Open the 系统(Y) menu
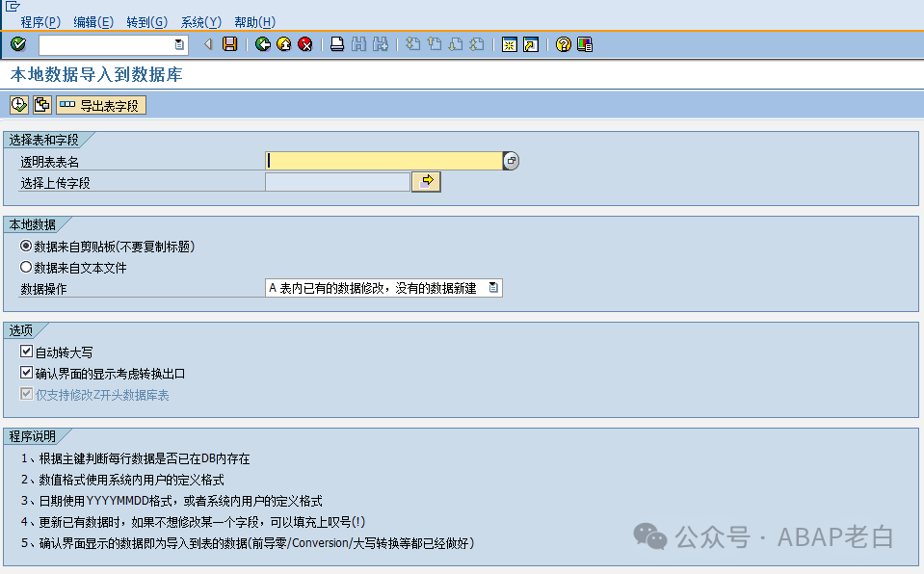This screenshot has width=924, height=574. tap(201, 22)
